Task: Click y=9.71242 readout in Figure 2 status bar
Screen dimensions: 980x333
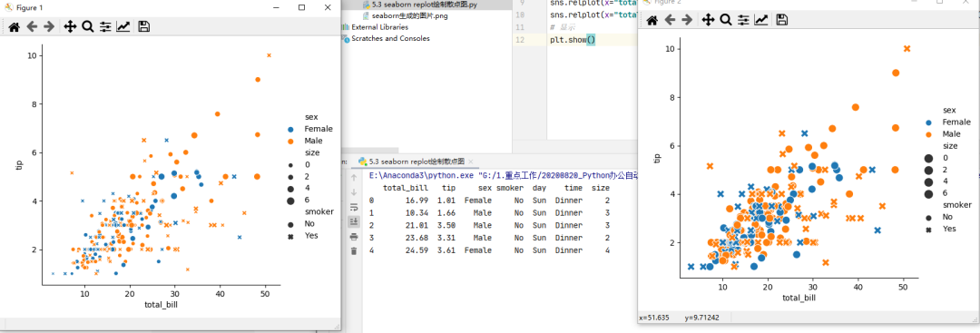Action: pos(701,318)
